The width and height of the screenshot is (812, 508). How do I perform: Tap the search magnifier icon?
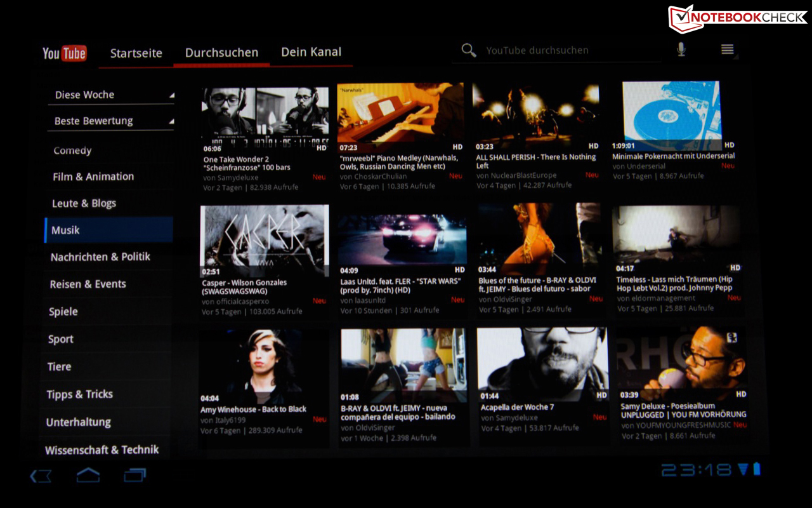point(469,51)
